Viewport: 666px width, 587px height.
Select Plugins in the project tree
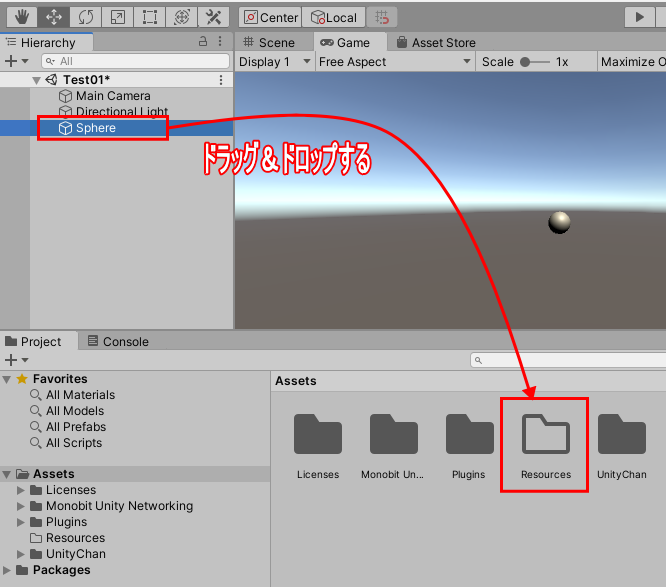66,522
